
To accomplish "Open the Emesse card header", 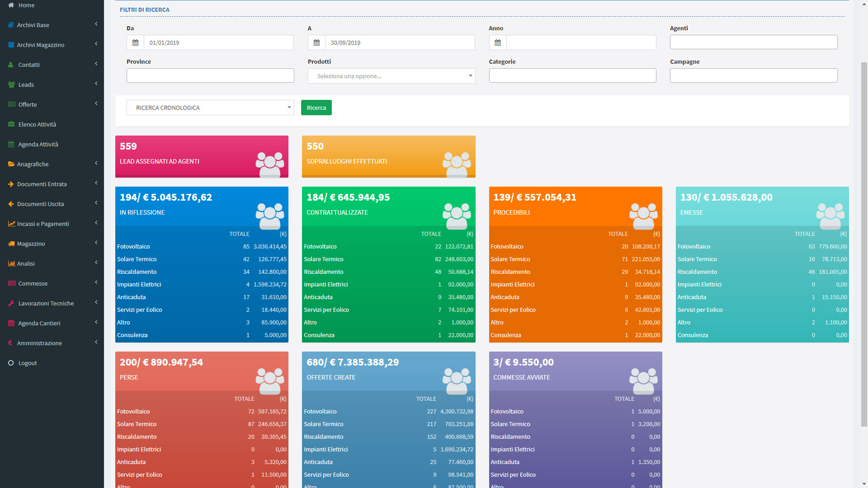I will coord(762,206).
